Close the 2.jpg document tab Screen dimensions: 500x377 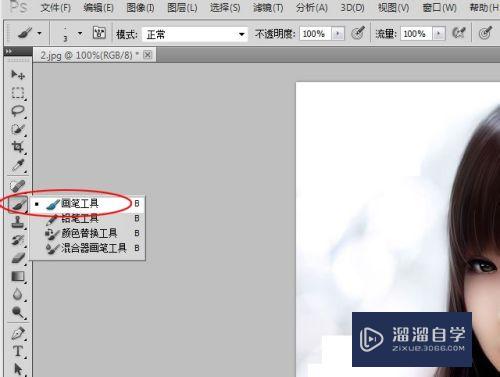[148, 55]
